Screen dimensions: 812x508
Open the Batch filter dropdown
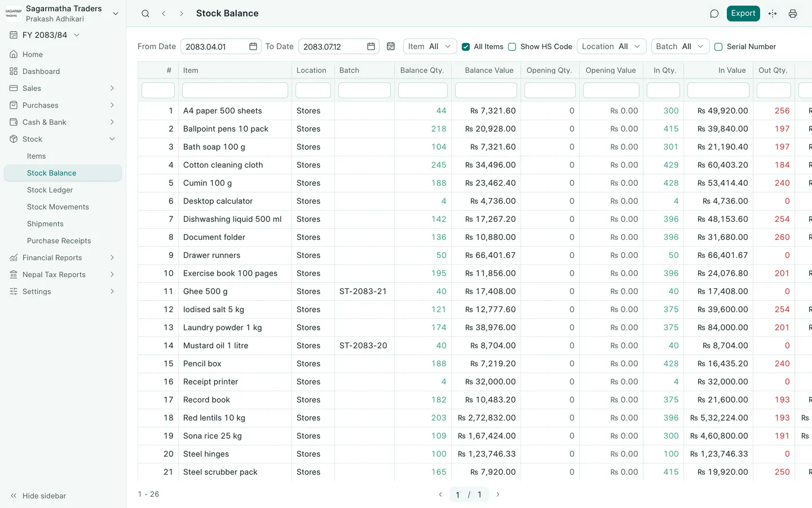point(680,46)
